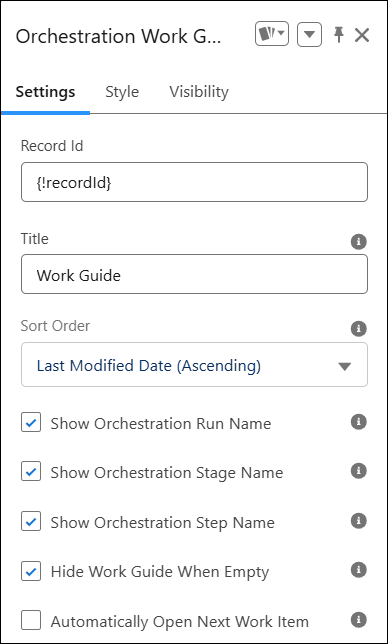View info for Hide Work Guide When Empty

[x=358, y=570]
